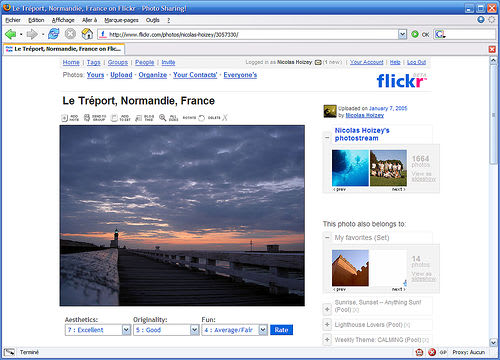Open the Originality rating dropdown
Image resolution: width=500 pixels, height=360 pixels.
click(x=195, y=330)
